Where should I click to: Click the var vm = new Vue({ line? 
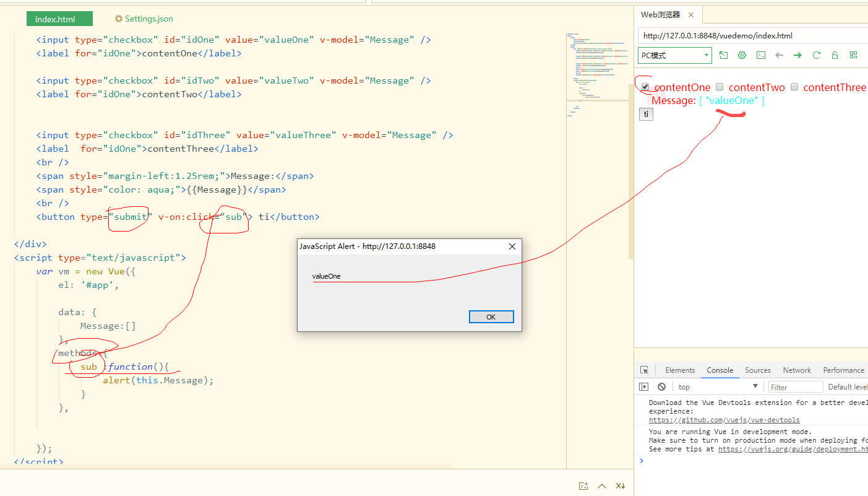(85, 271)
